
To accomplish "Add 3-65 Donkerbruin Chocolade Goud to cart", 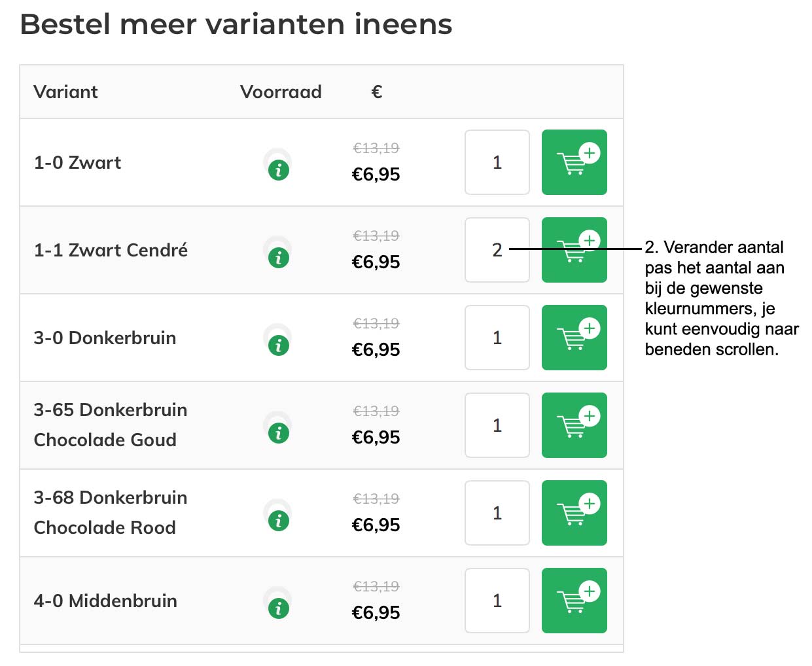I will (574, 425).
